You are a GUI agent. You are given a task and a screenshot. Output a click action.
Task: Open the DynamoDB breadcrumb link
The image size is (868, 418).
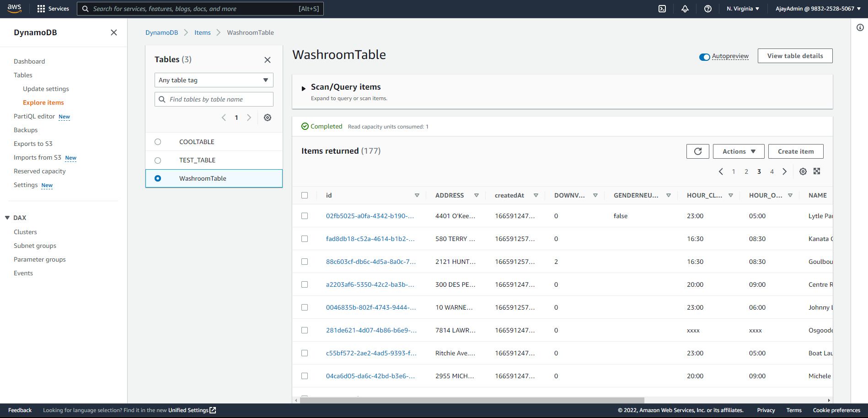click(x=162, y=32)
